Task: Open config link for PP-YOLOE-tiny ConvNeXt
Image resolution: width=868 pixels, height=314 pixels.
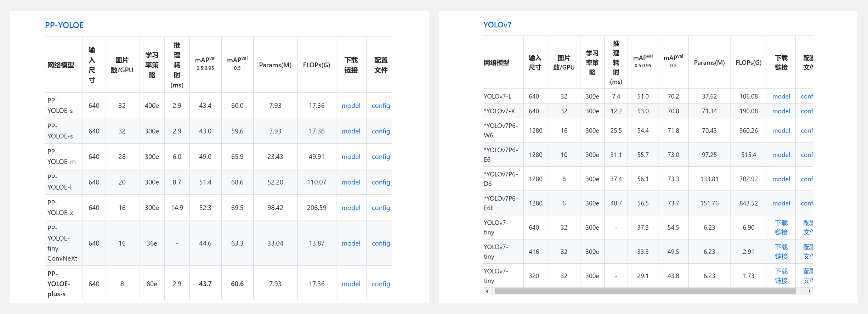Action: click(x=381, y=243)
